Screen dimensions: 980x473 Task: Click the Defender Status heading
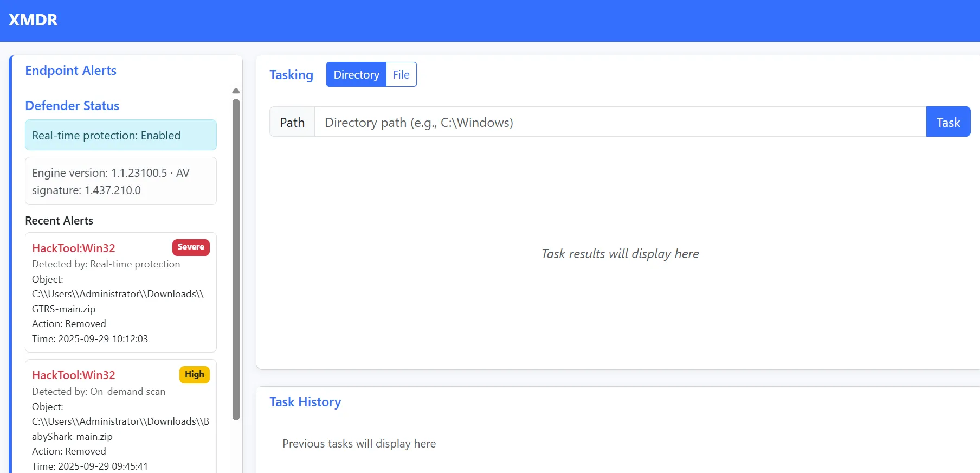(72, 106)
